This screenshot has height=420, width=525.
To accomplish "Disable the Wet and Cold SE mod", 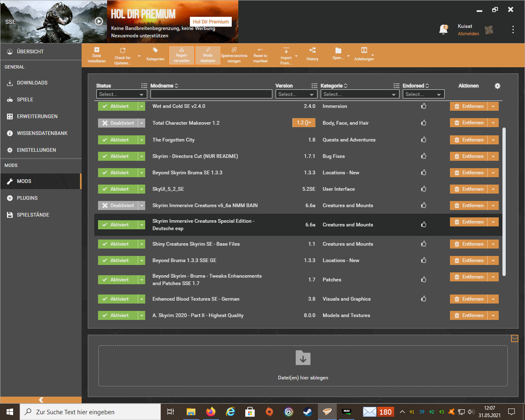I will (118, 106).
